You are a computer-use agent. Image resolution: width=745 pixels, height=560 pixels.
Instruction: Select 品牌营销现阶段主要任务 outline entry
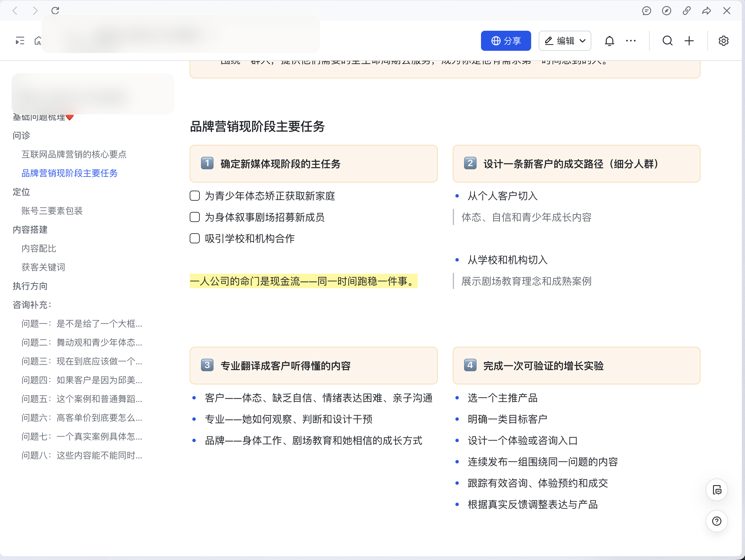point(69,173)
